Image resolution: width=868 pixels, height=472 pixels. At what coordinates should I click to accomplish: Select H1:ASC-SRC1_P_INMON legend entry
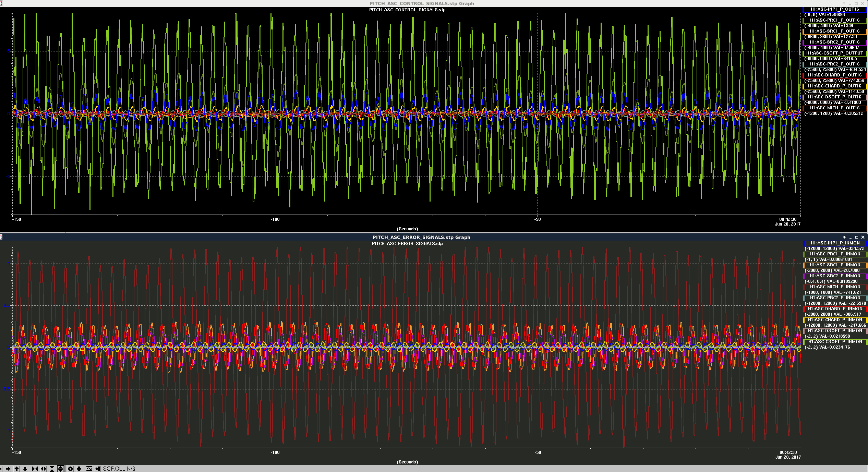(x=835, y=265)
